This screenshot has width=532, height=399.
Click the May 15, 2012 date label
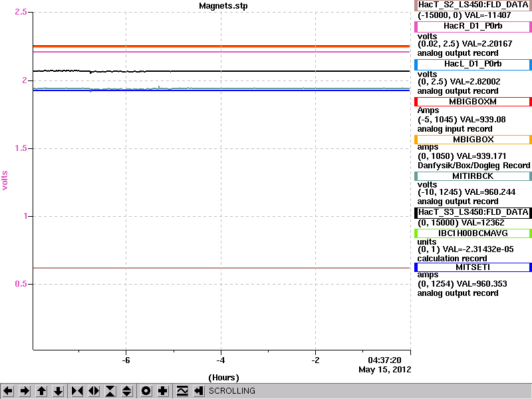(x=385, y=370)
